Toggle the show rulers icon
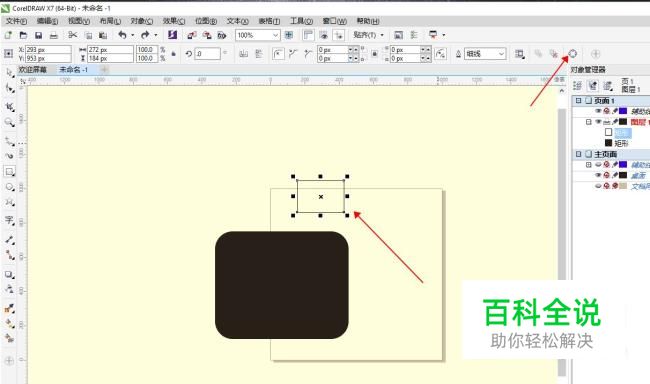Image resolution: width=650 pixels, height=384 pixels. pyautogui.click(x=308, y=35)
